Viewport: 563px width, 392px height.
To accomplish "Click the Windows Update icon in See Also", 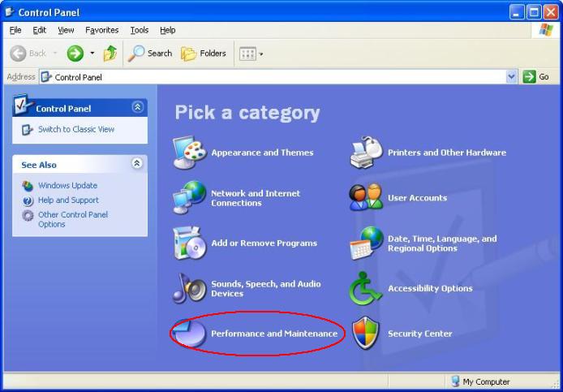I will coord(28,186).
